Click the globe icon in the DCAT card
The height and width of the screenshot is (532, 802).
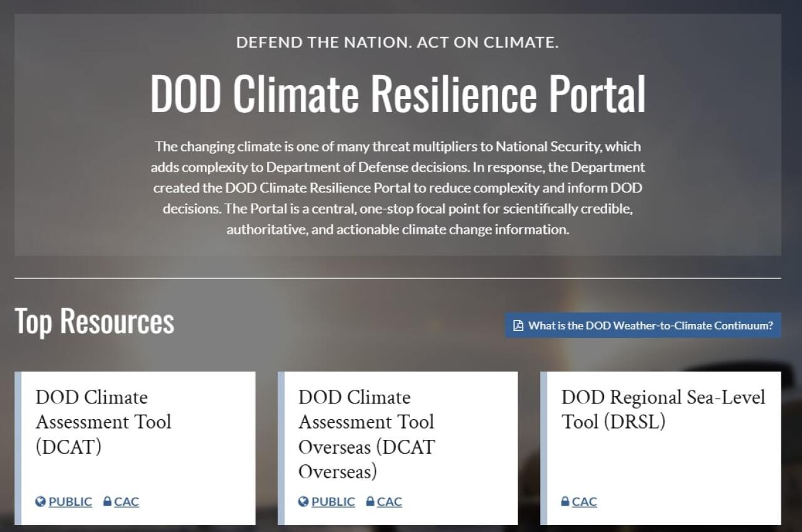tap(41, 502)
